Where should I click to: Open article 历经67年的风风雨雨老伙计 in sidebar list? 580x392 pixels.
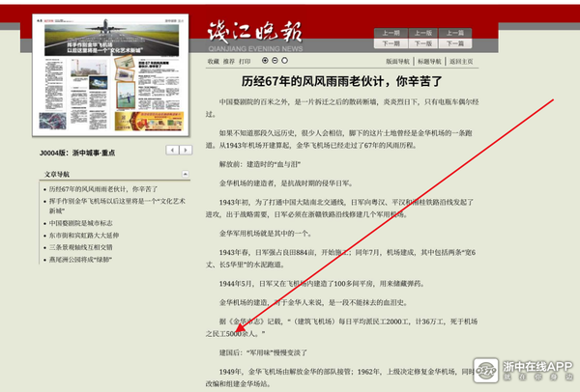point(103,189)
